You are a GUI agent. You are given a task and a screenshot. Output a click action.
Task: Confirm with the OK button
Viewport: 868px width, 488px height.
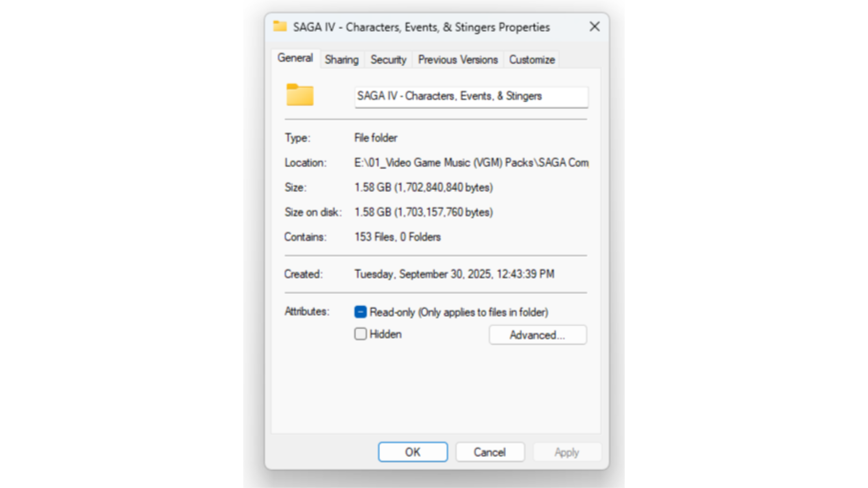pyautogui.click(x=413, y=452)
